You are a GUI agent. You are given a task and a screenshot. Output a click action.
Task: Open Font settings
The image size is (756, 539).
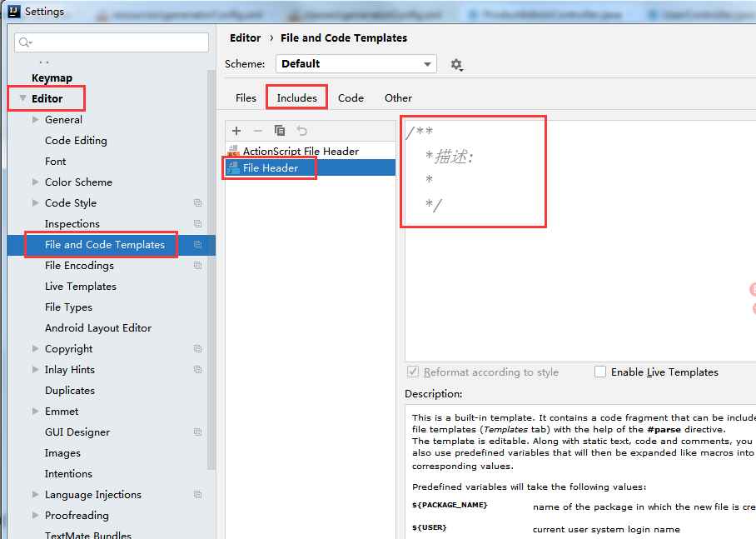click(x=56, y=161)
